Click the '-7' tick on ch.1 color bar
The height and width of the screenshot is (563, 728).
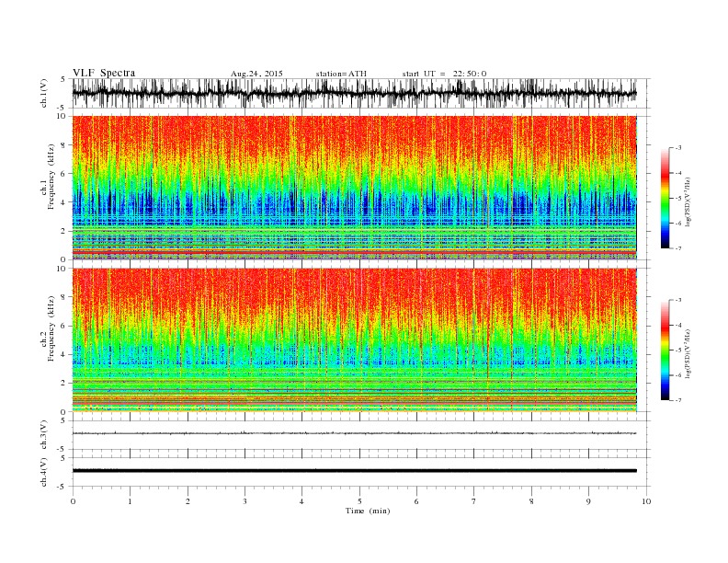pos(678,248)
